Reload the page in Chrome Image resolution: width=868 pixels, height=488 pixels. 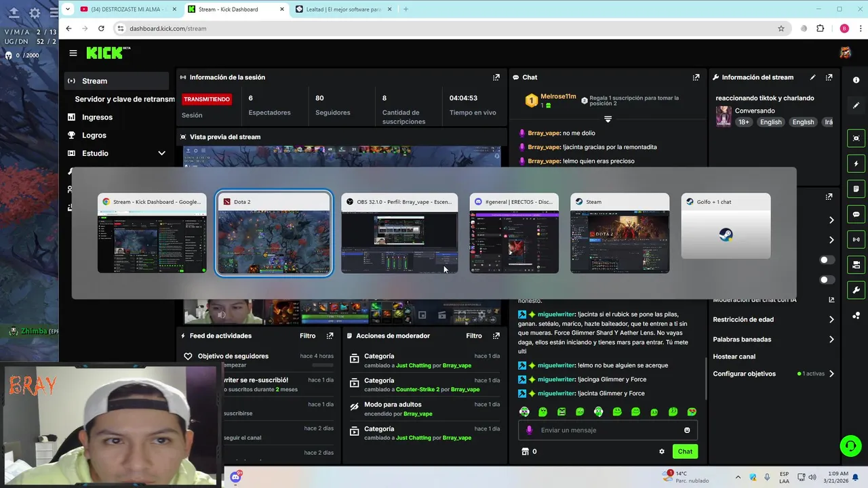point(101,28)
